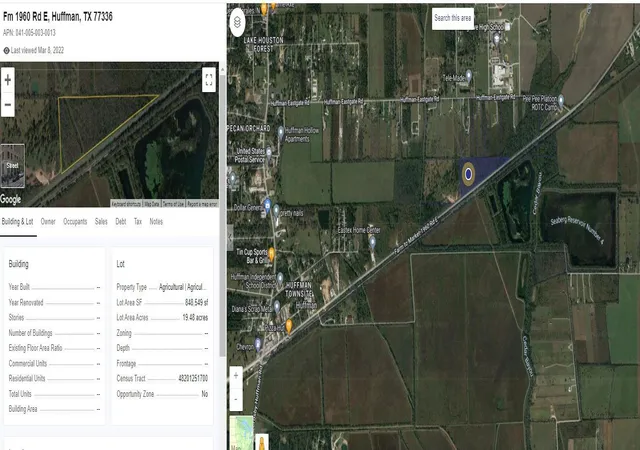Open the Street view thumbnail

pyautogui.click(x=12, y=165)
